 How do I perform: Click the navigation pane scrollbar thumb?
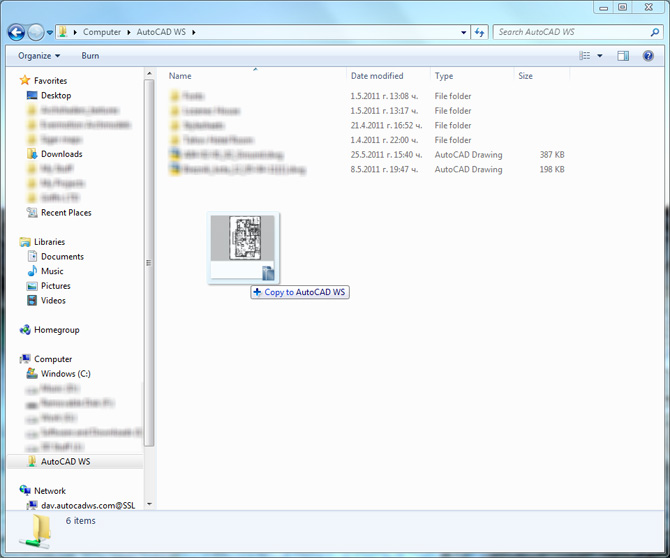point(149,263)
